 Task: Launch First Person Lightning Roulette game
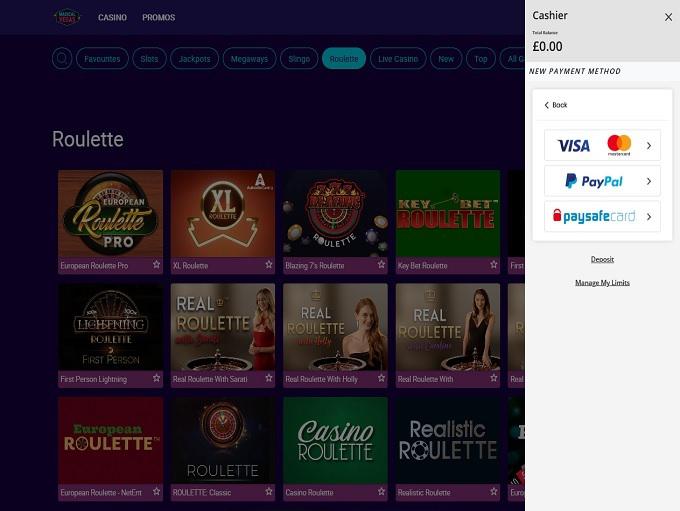click(x=111, y=327)
